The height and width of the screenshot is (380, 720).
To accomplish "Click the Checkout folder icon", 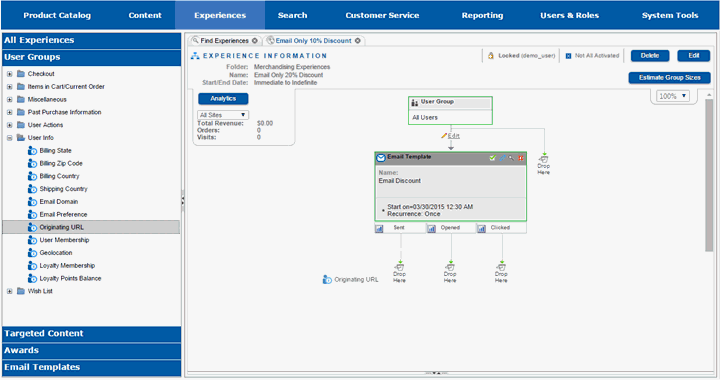I will pyautogui.click(x=21, y=73).
